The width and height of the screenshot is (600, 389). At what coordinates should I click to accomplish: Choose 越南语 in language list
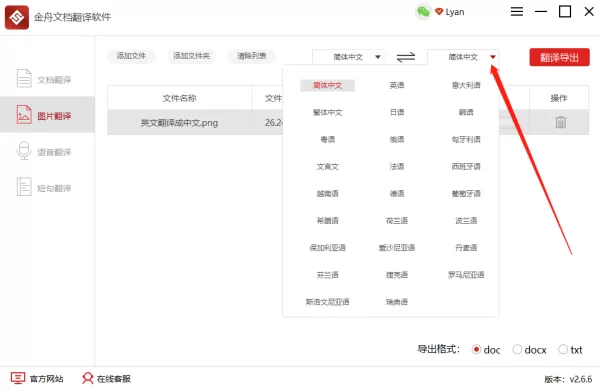click(x=328, y=194)
